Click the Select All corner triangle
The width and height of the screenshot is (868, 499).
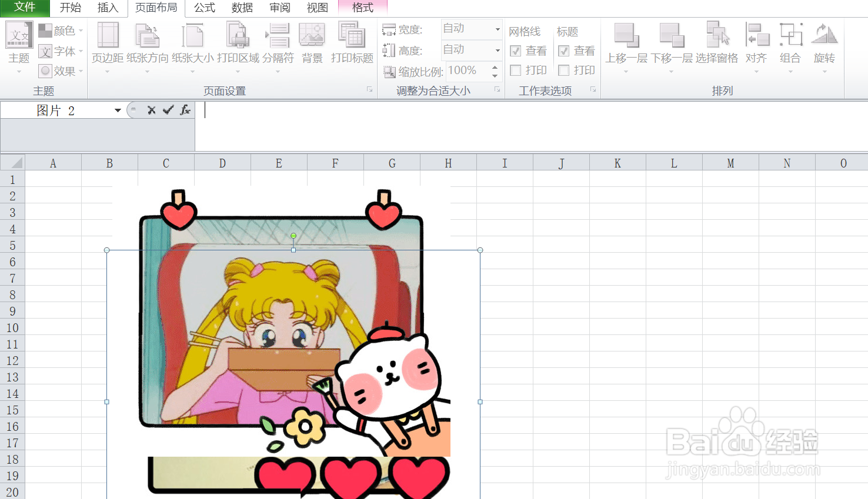(13, 163)
